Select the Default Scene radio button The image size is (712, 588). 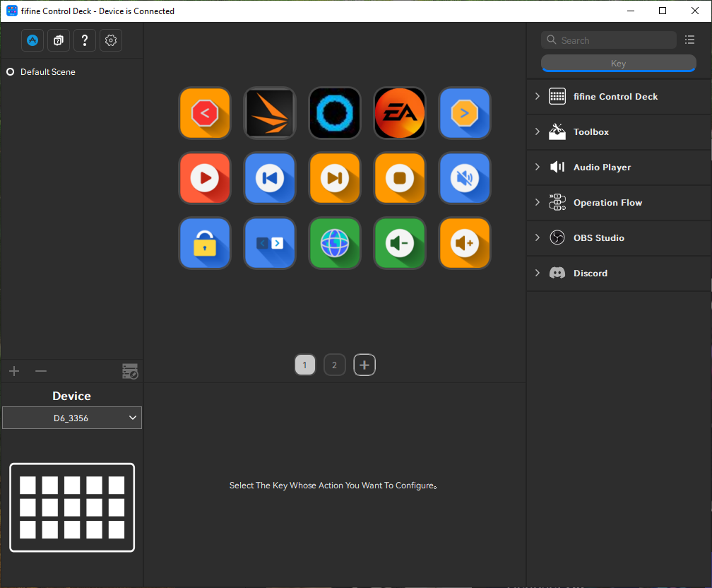10,72
